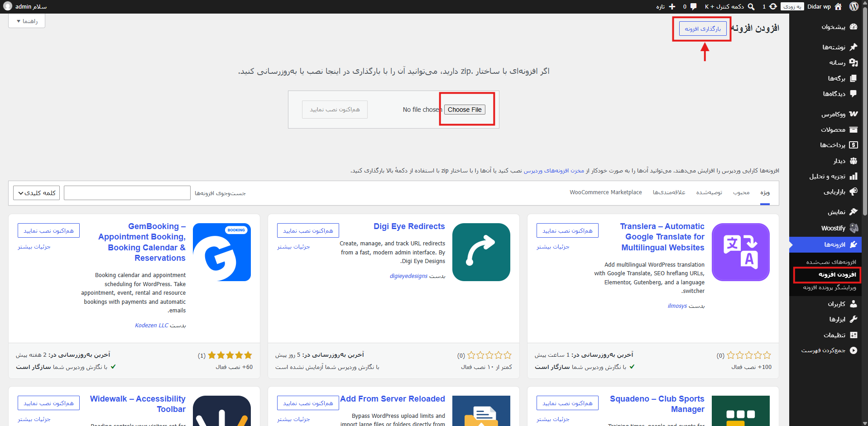Viewport: 868px width, 426px height.
Task: Open the Comments (دیدگاه‌ها) sidebar icon
Action: click(854, 94)
